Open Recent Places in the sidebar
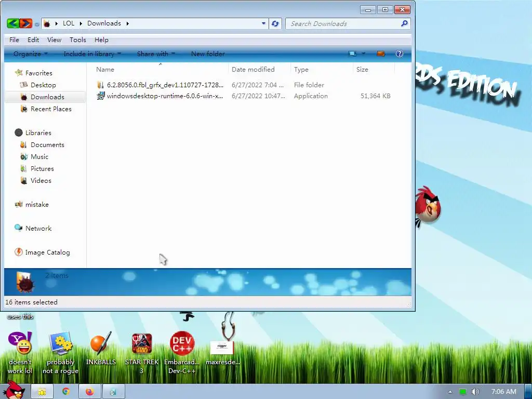 click(x=51, y=109)
